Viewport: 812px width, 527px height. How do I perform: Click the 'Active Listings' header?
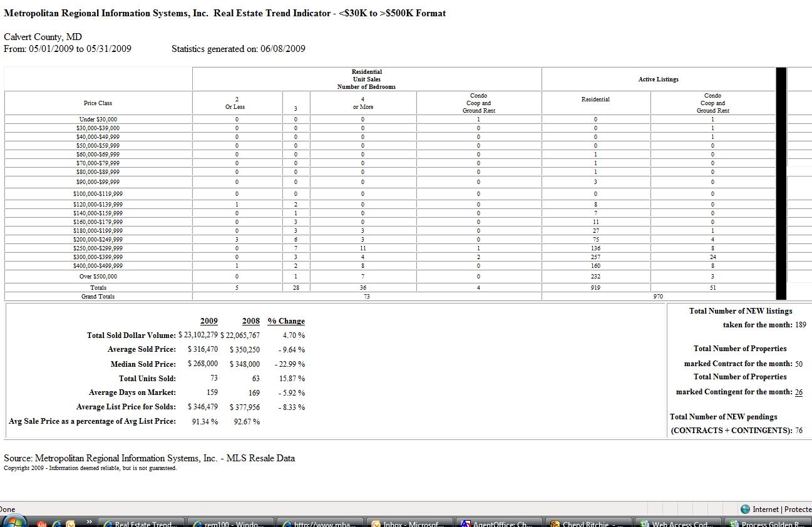[x=659, y=79]
